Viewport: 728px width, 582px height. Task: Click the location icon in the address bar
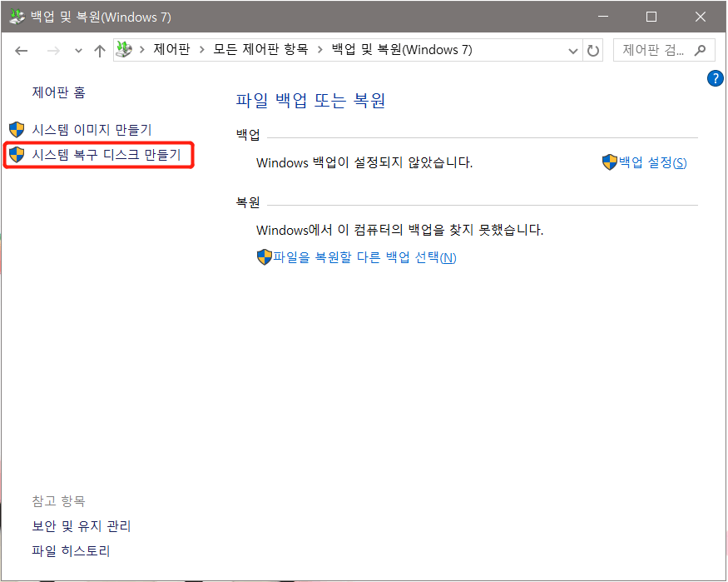pyautogui.click(x=124, y=50)
